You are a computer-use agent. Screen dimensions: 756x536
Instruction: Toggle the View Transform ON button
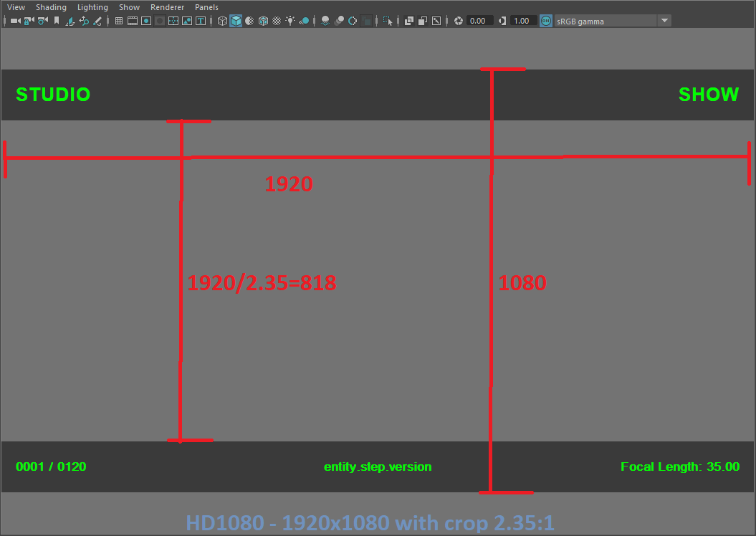546,21
